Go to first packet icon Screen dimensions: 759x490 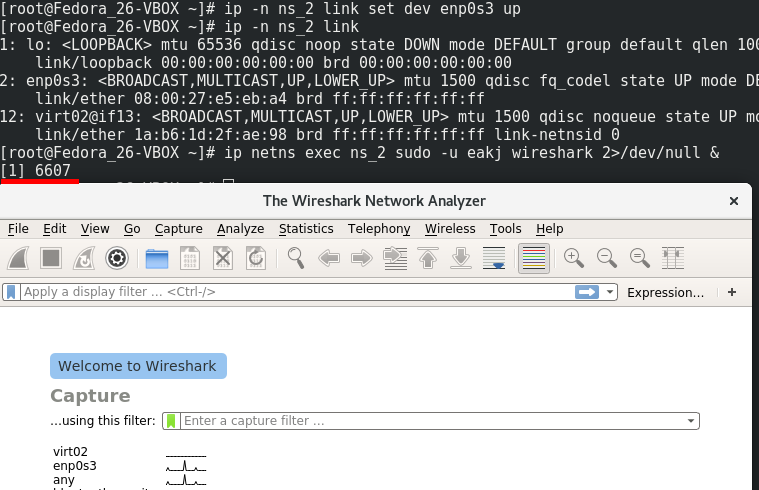pyautogui.click(x=428, y=258)
